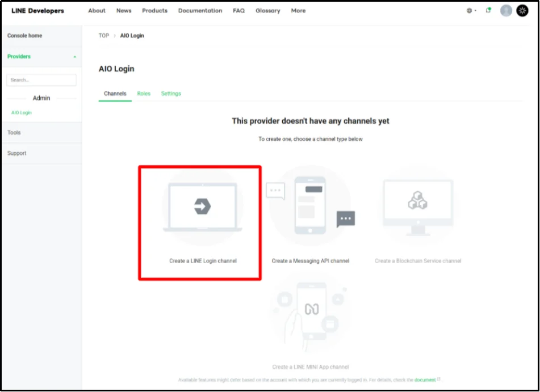Toggle dark mode with the sun icon

click(522, 10)
